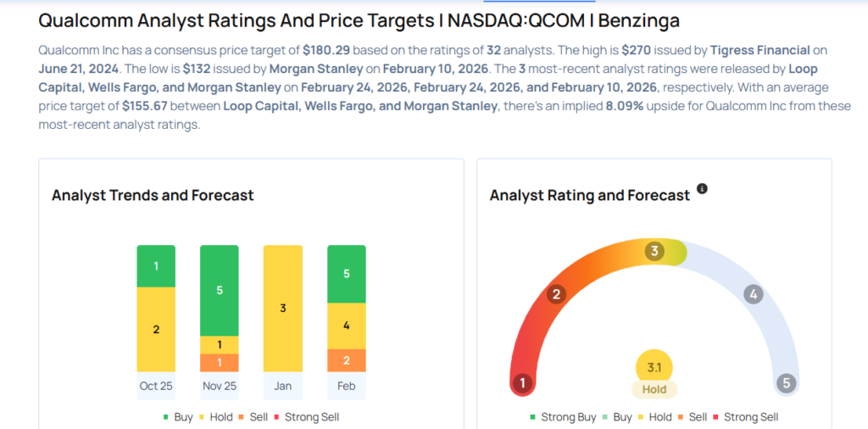
Task: Click the green Buy segment in Nov 25 bar
Action: pyautogui.click(x=220, y=290)
